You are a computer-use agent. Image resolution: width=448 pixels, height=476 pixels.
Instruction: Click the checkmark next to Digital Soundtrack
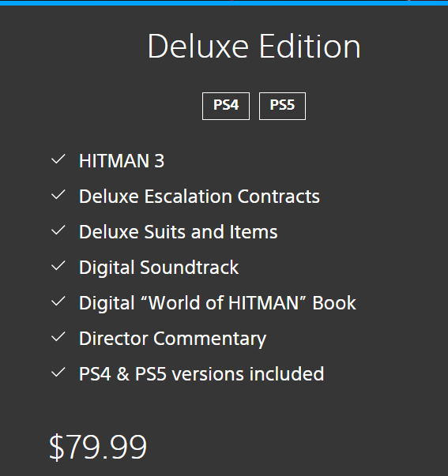pyautogui.click(x=58, y=265)
